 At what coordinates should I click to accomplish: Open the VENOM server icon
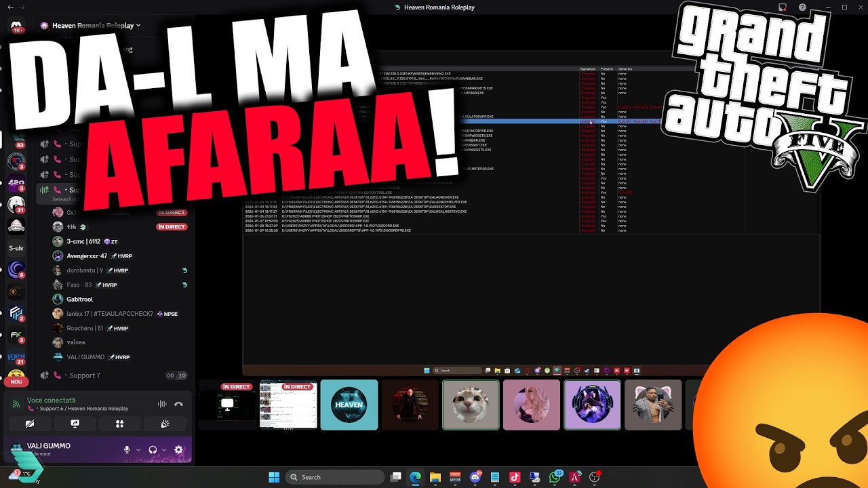point(16,357)
